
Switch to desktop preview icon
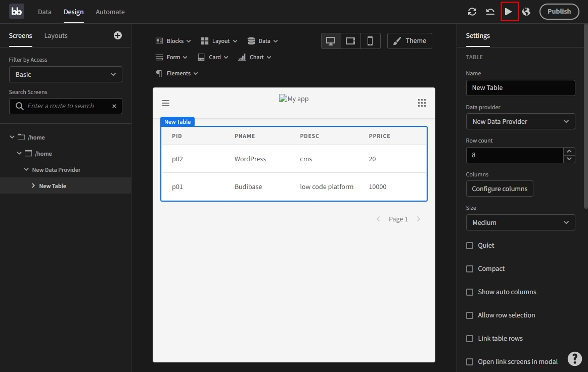[331, 41]
